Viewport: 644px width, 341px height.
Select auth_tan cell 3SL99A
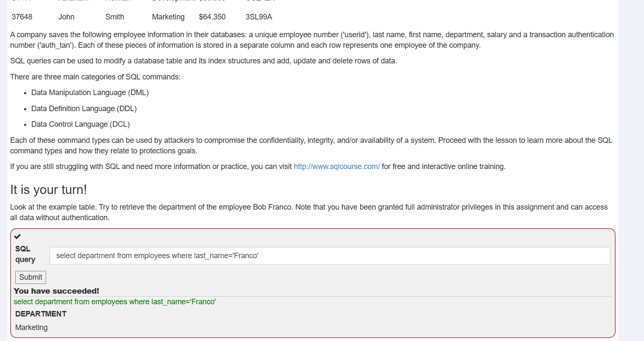(259, 17)
